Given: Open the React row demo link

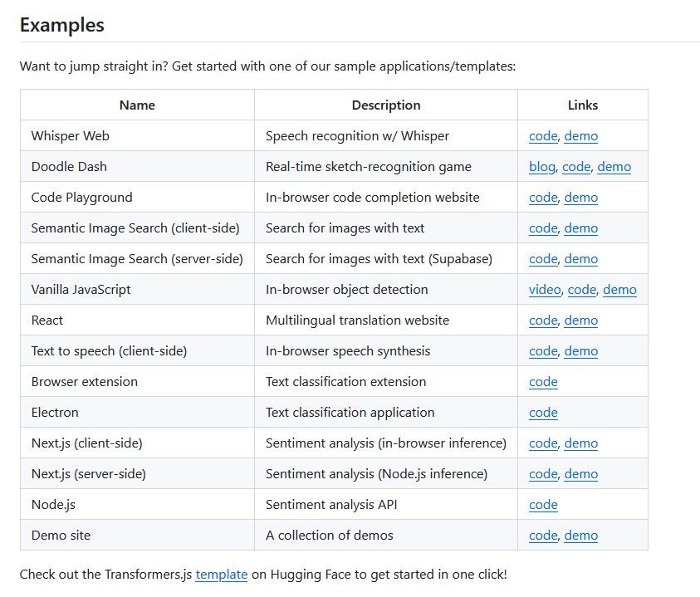Looking at the screenshot, I should click(580, 321).
